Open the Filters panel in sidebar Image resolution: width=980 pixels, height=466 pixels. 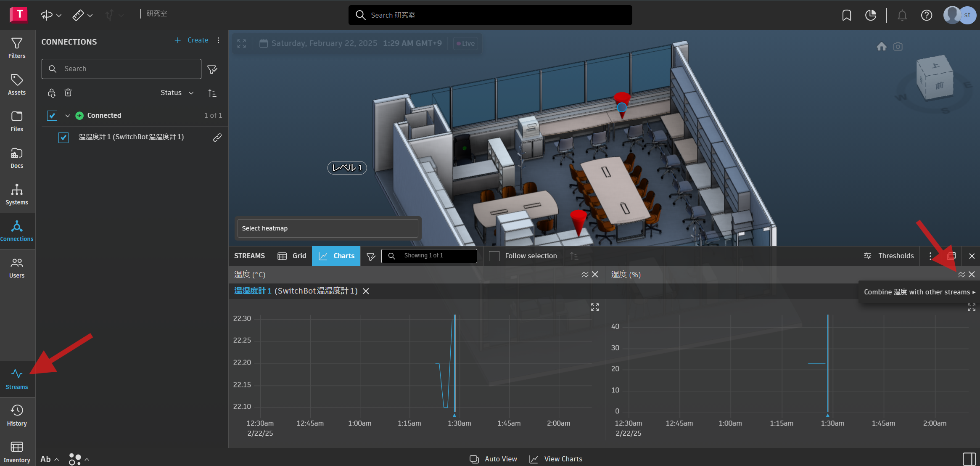17,48
